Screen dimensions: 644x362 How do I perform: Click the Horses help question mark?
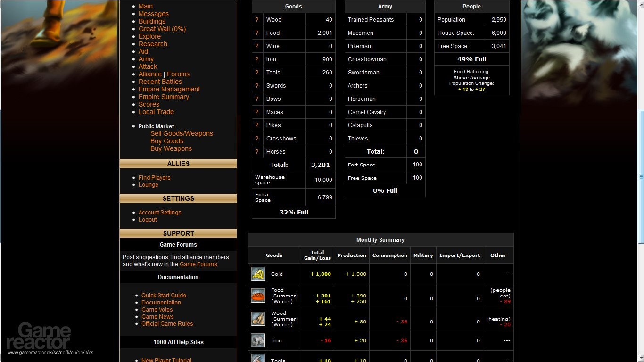coord(256,151)
